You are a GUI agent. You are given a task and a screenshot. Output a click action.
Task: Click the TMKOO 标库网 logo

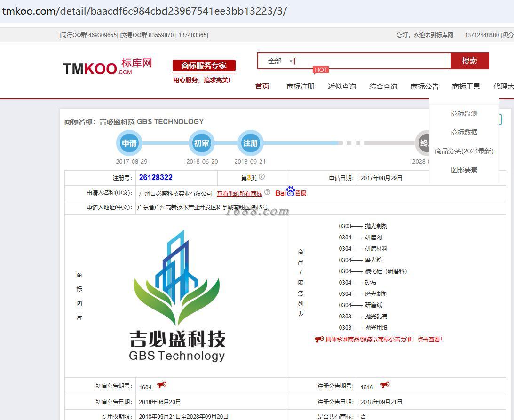click(x=107, y=67)
